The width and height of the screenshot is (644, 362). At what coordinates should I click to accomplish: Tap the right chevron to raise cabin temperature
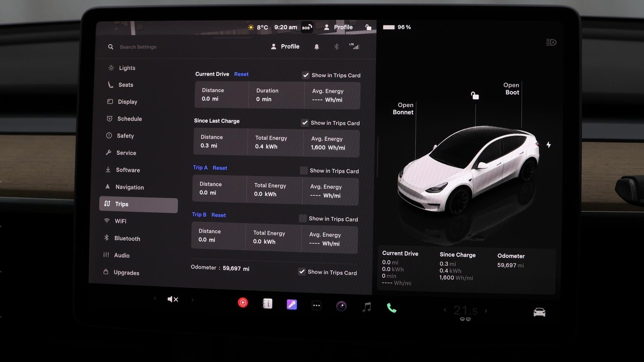coord(486,310)
